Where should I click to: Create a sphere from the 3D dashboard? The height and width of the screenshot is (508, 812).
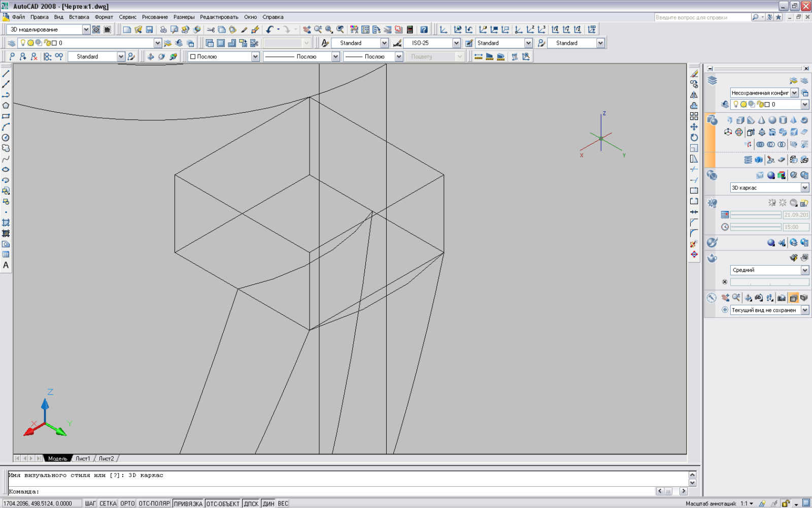772,120
